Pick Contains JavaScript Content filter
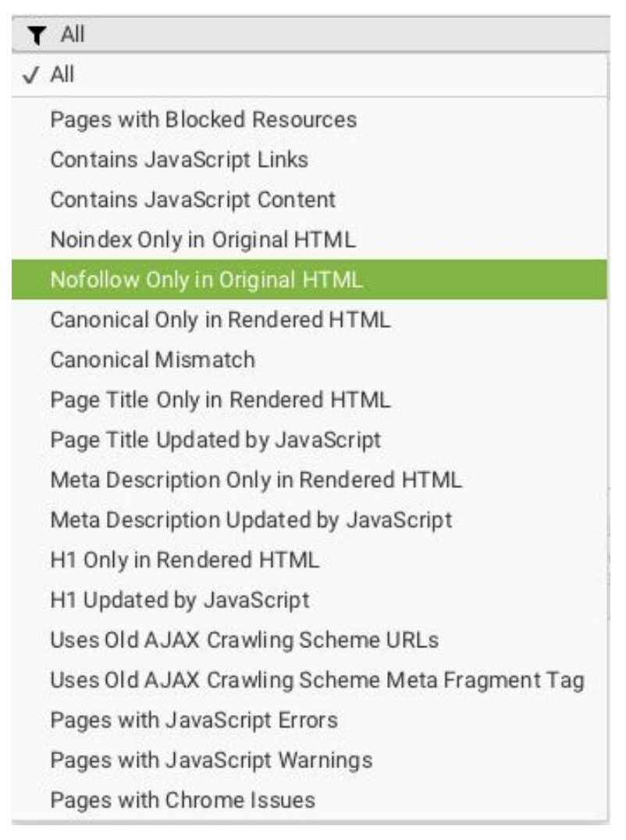626x840 pixels. pos(310,200)
